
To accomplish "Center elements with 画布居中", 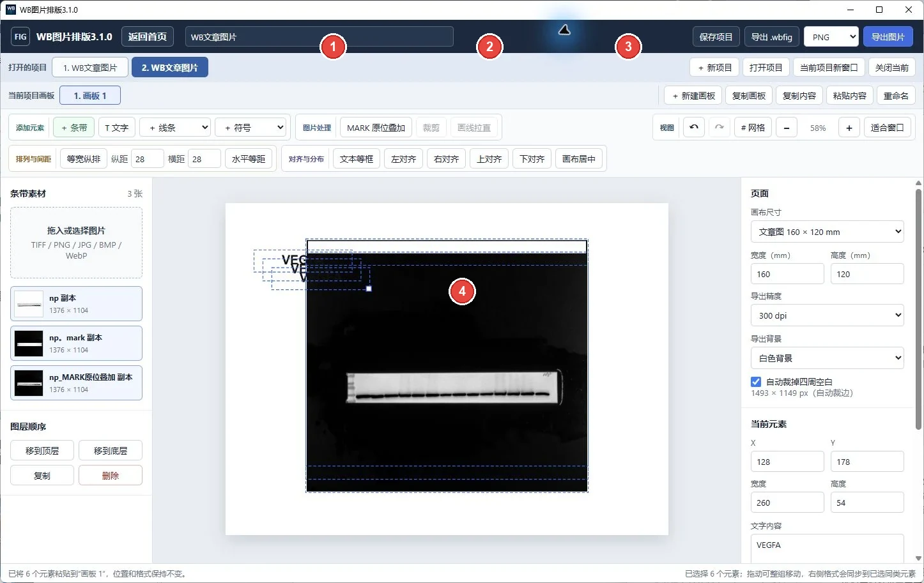I will 579,159.
